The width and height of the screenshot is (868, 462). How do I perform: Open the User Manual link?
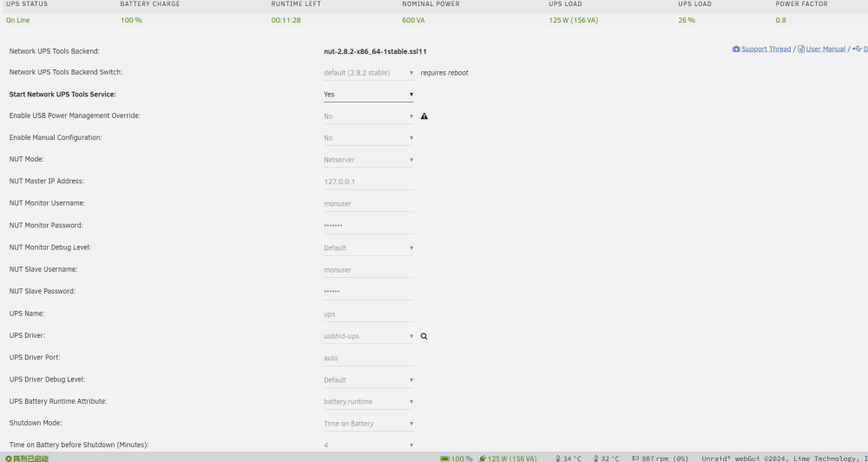[x=825, y=49]
